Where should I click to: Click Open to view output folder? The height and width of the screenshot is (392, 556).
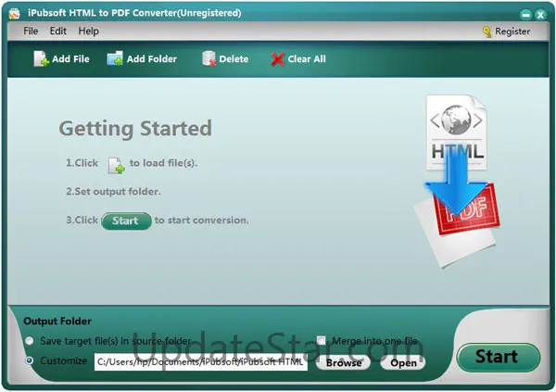click(x=403, y=362)
